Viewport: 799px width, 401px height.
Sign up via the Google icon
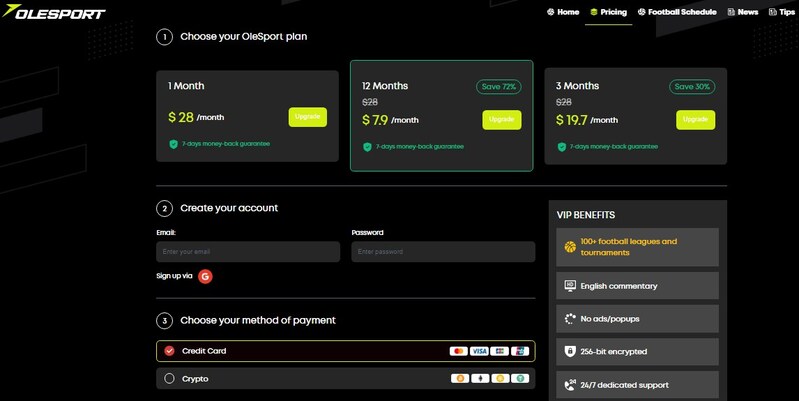point(205,276)
